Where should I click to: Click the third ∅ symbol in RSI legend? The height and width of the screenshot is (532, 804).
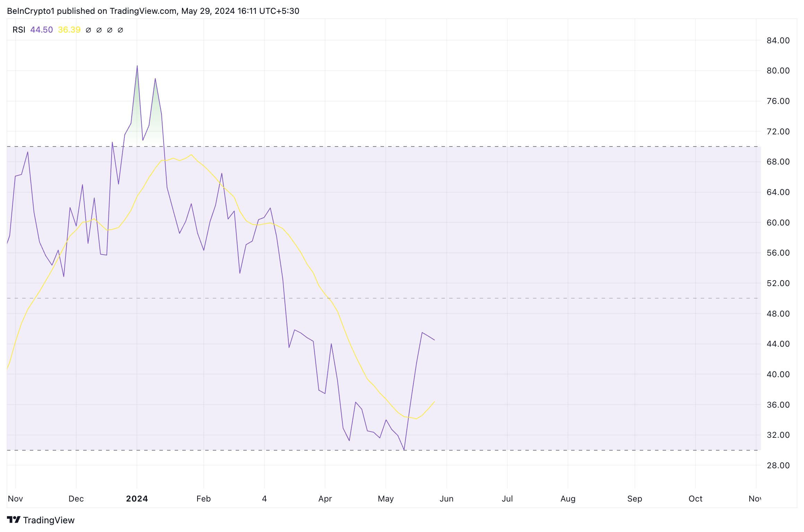(x=110, y=30)
